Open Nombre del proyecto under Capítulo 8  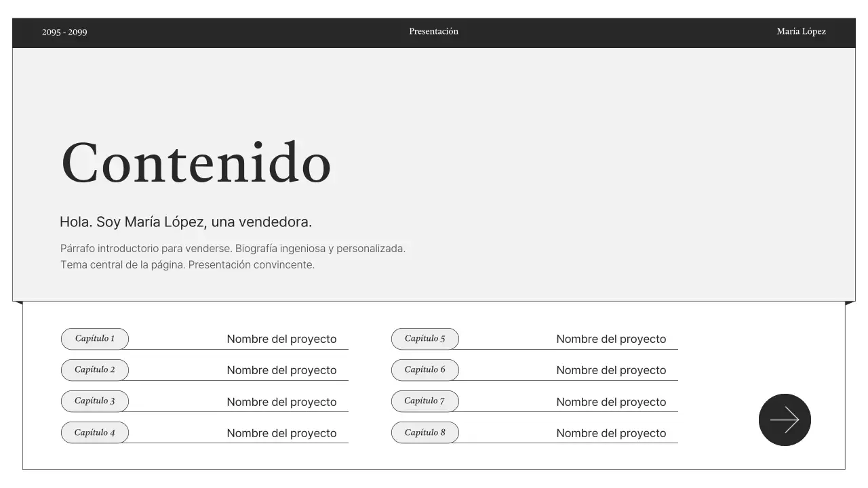(x=611, y=432)
